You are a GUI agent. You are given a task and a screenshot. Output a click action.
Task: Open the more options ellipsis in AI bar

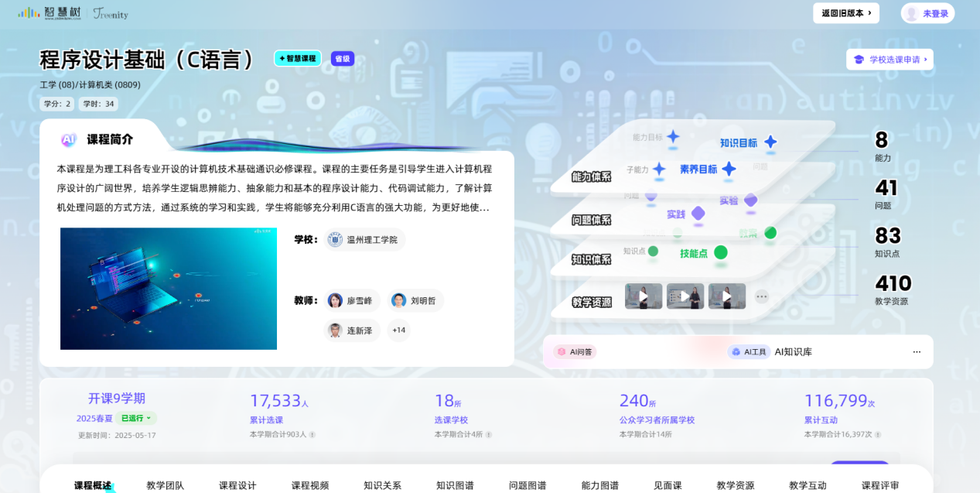(x=917, y=351)
